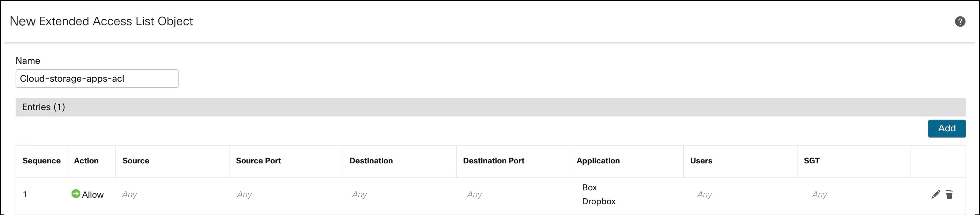Viewport: 980px width, 221px height.
Task: Open the help question mark icon
Action: point(960,22)
